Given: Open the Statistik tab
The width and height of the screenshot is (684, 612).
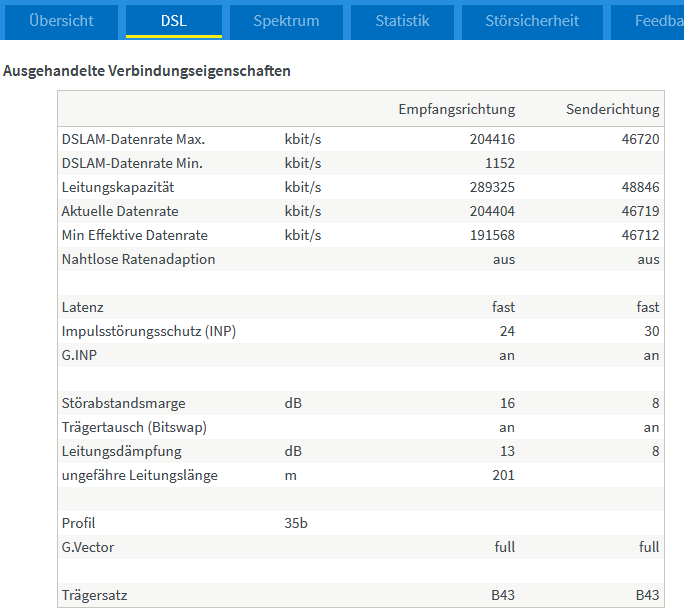Looking at the screenshot, I should (x=402, y=21).
